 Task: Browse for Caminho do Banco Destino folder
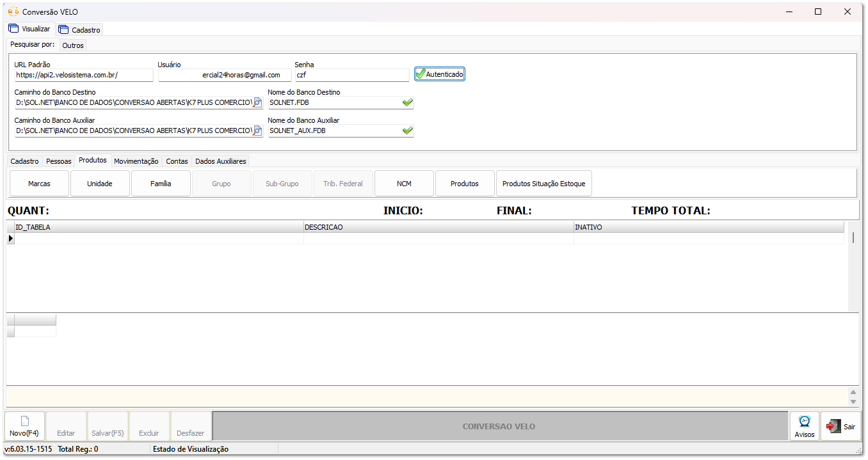click(257, 102)
